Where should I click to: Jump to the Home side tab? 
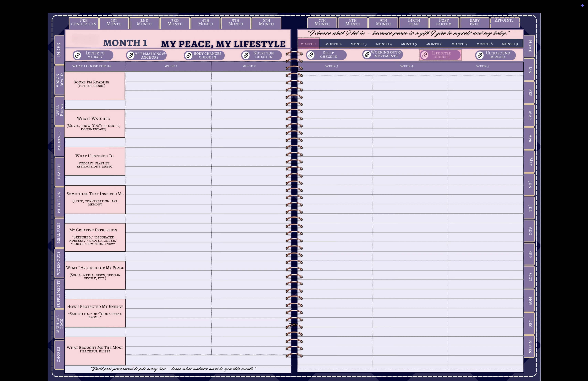pos(529,46)
